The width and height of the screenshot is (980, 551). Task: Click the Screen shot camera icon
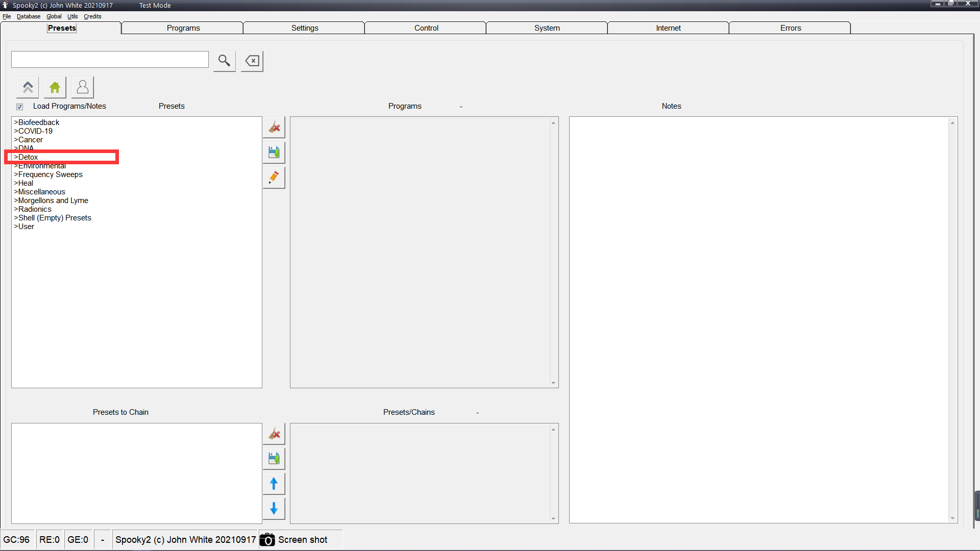click(x=267, y=540)
